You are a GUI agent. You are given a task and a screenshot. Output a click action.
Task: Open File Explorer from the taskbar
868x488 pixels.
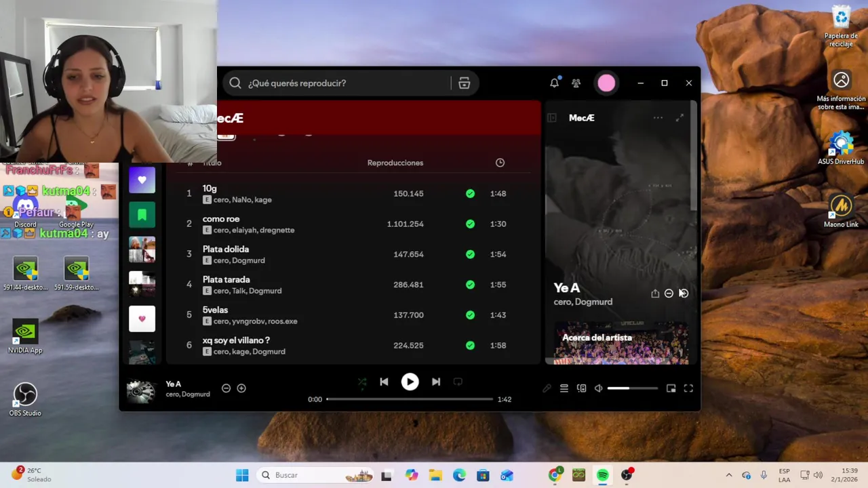(435, 475)
